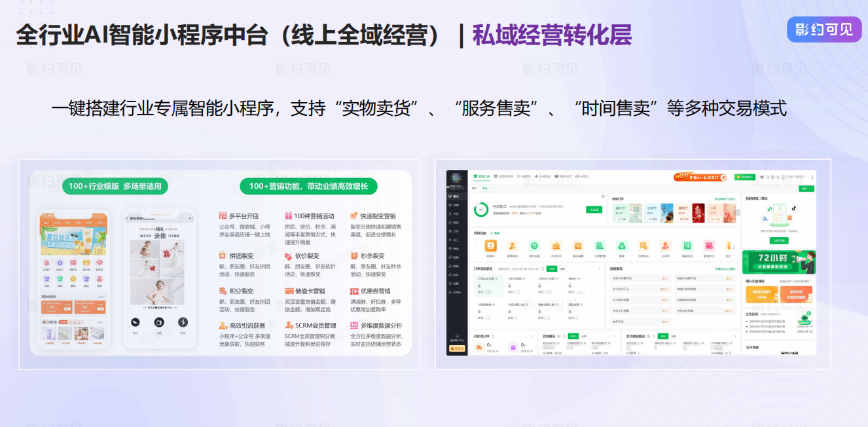Open the 72小时 green promotional banner
868x427 pixels.
779,262
